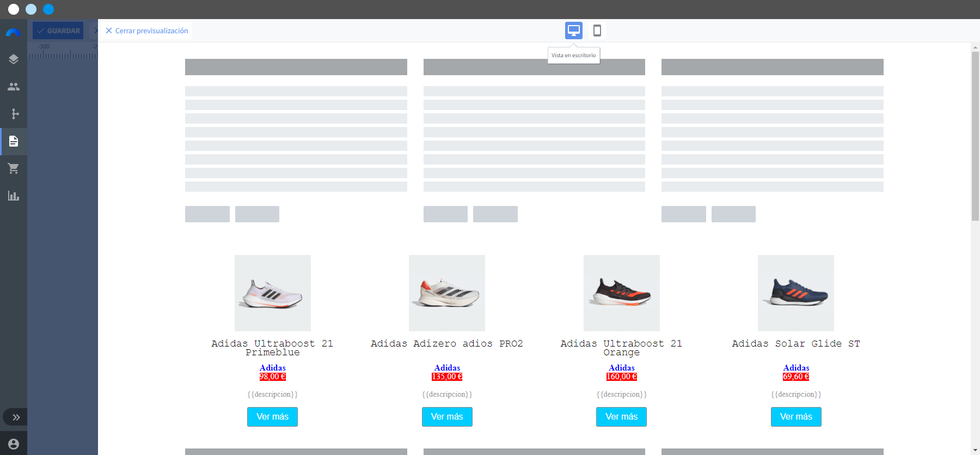Click Ver más under Solar Glide ST
Screen dimensions: 980x455
pos(796,417)
